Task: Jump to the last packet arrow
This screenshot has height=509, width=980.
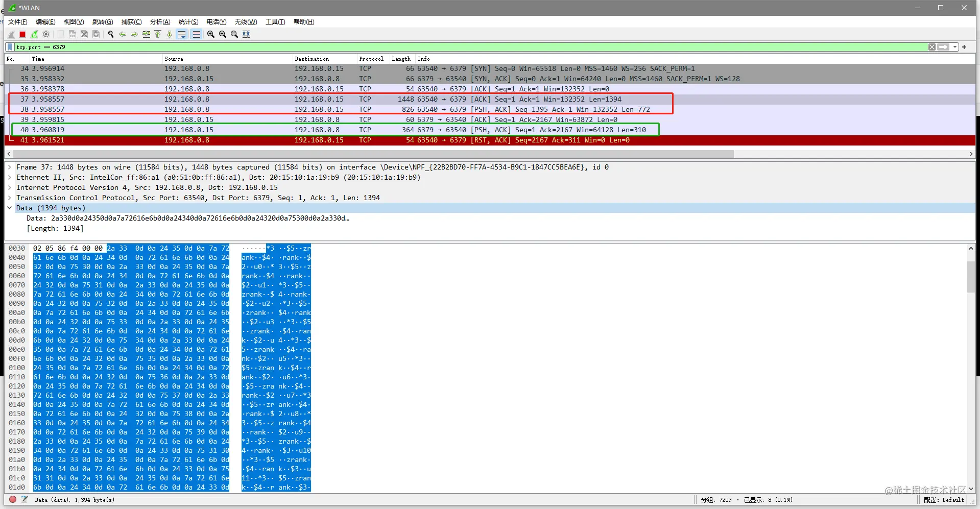Action: 170,34
